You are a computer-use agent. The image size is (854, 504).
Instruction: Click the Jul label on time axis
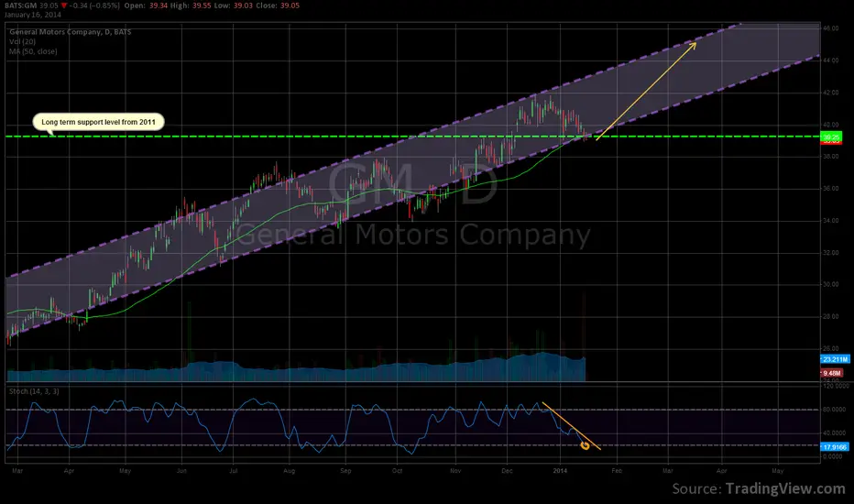tap(234, 471)
